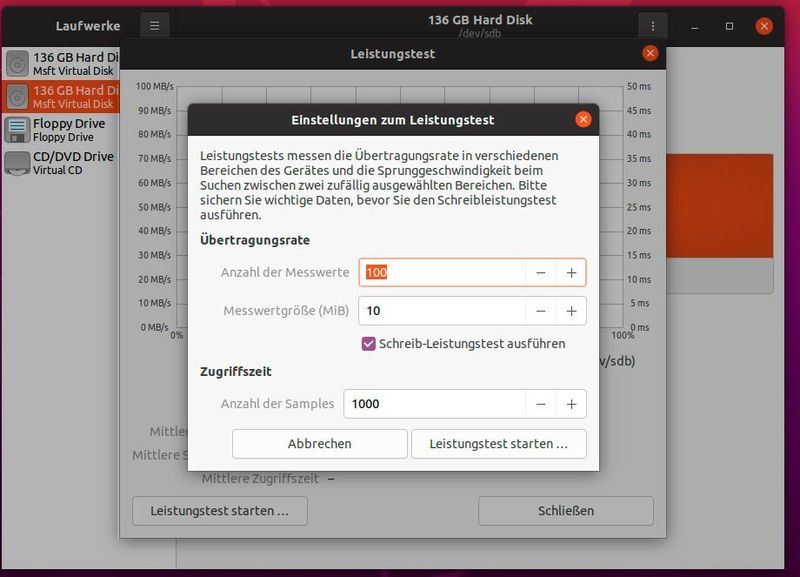Decrease Anzahl der Samples value
The image size is (800, 577).
coord(541,404)
